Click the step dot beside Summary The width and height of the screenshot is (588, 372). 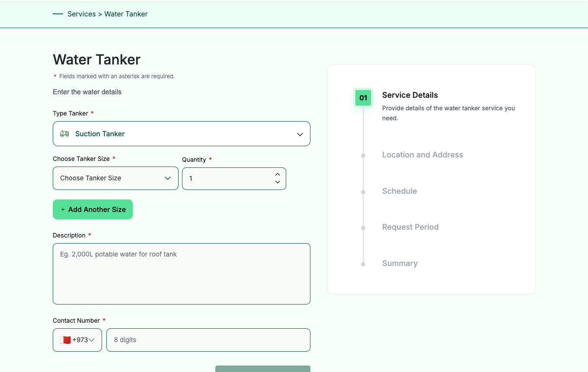(x=363, y=264)
